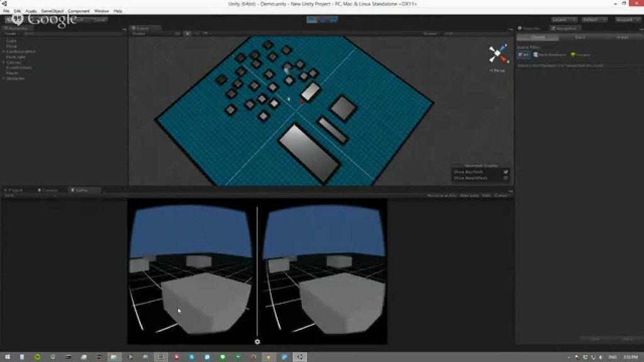The width and height of the screenshot is (644, 362).
Task: Select the Player object in the Hierarchy
Action: click(14, 74)
